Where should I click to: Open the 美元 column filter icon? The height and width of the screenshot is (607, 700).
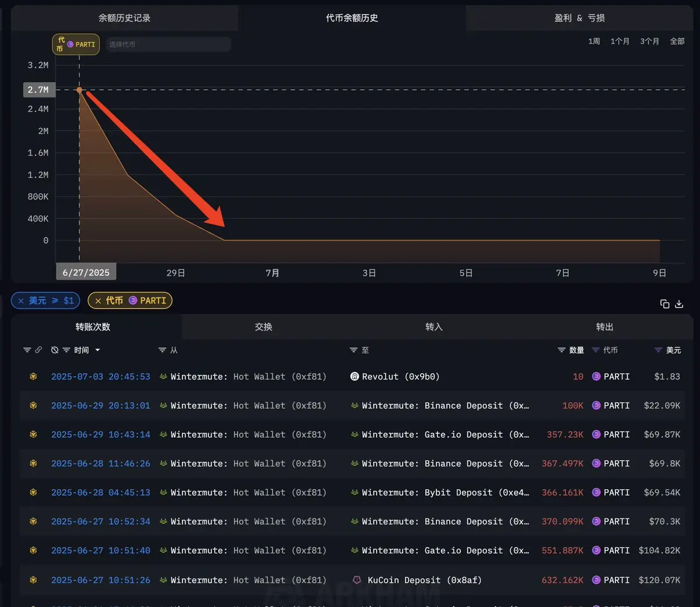pyautogui.click(x=658, y=350)
